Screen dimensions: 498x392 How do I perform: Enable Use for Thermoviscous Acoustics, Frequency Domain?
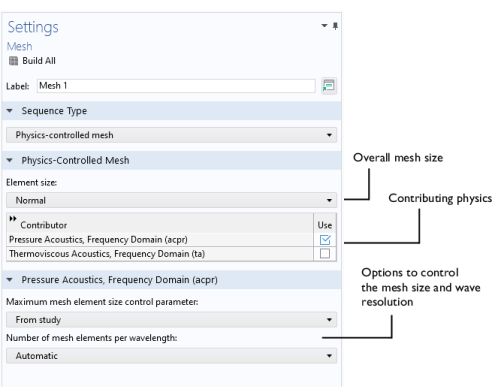point(325,254)
